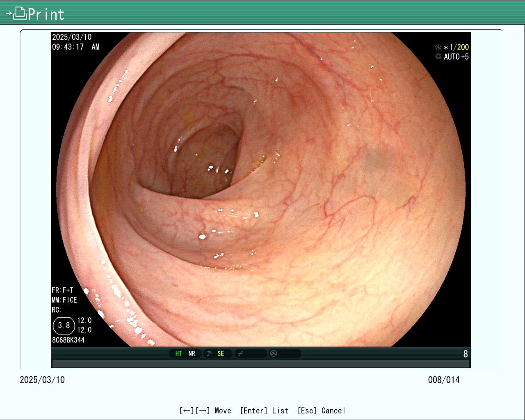Click the NR noise reduction indicator
The height and width of the screenshot is (420, 525).
click(192, 354)
